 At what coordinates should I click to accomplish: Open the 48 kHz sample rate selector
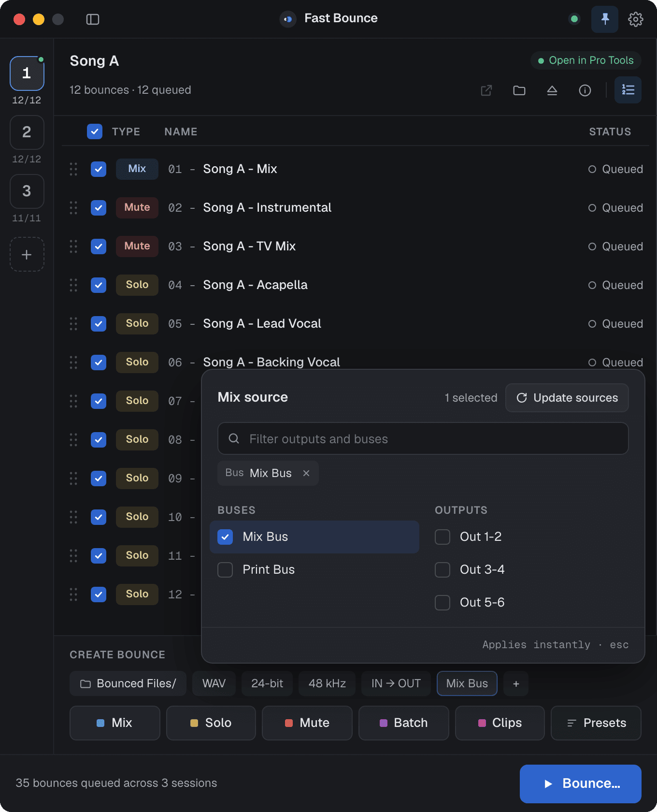pos(327,683)
